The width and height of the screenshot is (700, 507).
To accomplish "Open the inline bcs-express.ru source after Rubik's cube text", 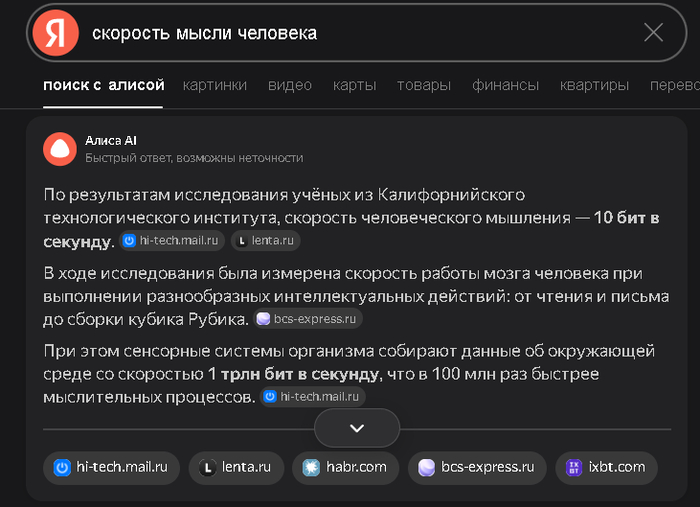I will point(308,319).
